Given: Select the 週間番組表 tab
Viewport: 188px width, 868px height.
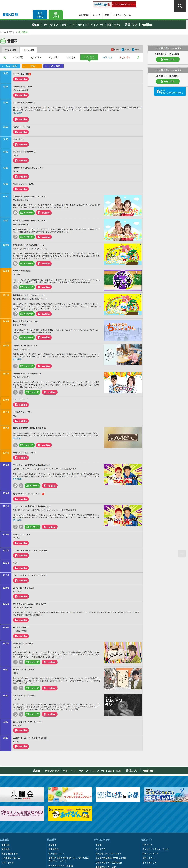Looking at the screenshot, I should pos(10,50).
